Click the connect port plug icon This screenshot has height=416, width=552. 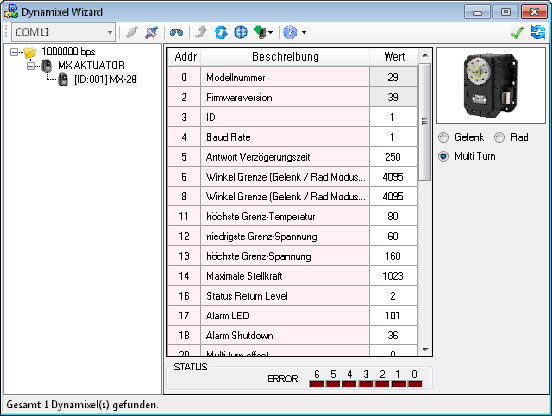(x=132, y=32)
